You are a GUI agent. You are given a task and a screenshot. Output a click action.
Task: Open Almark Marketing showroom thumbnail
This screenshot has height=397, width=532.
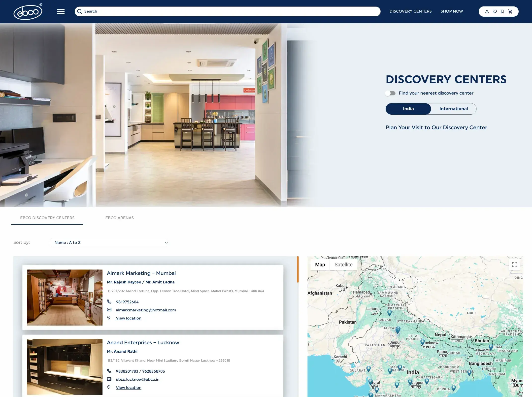pyautogui.click(x=65, y=298)
